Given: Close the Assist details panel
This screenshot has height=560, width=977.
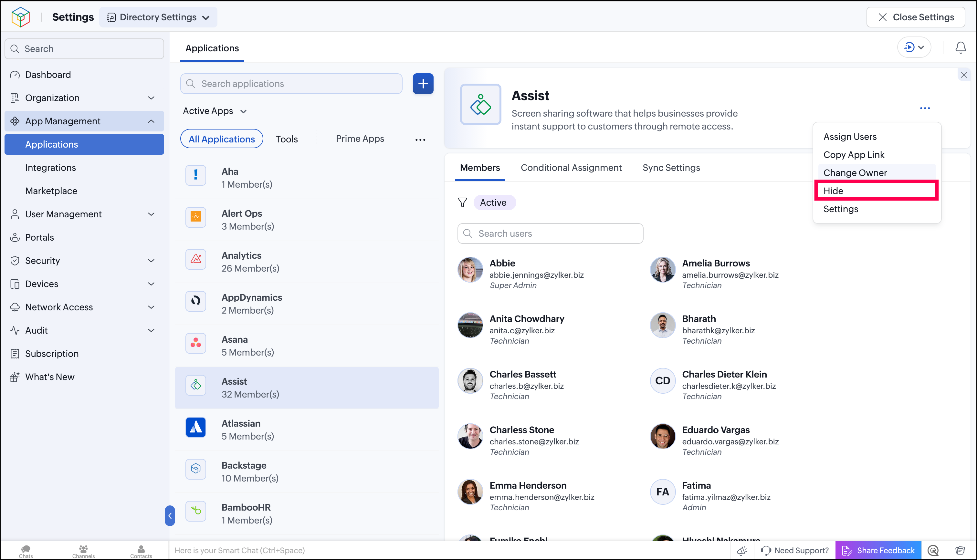Looking at the screenshot, I should pos(963,75).
